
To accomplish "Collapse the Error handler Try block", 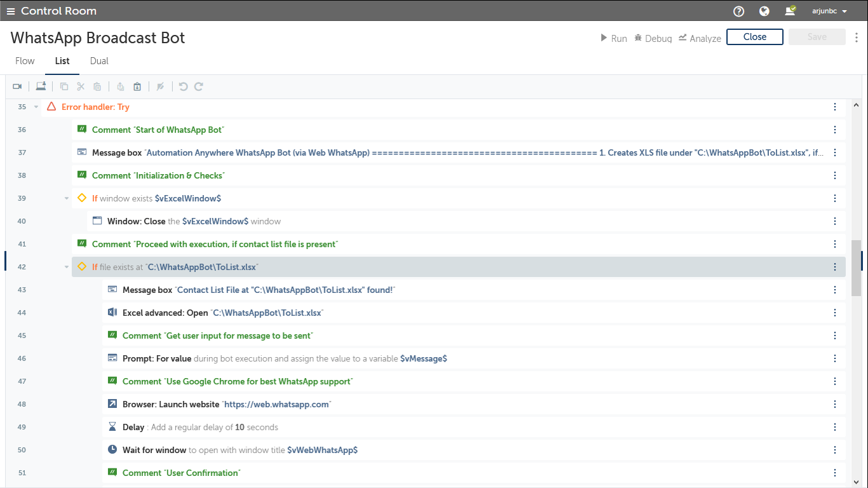I will (36, 107).
